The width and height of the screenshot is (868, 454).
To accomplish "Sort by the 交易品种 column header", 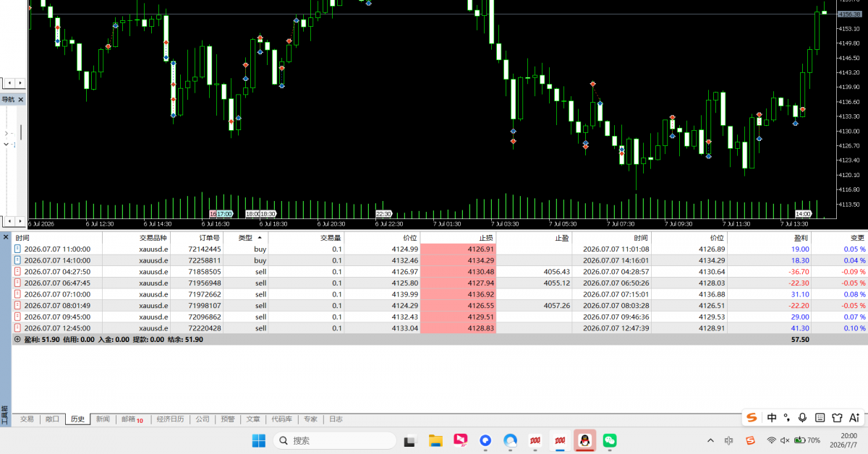I will (135, 237).
